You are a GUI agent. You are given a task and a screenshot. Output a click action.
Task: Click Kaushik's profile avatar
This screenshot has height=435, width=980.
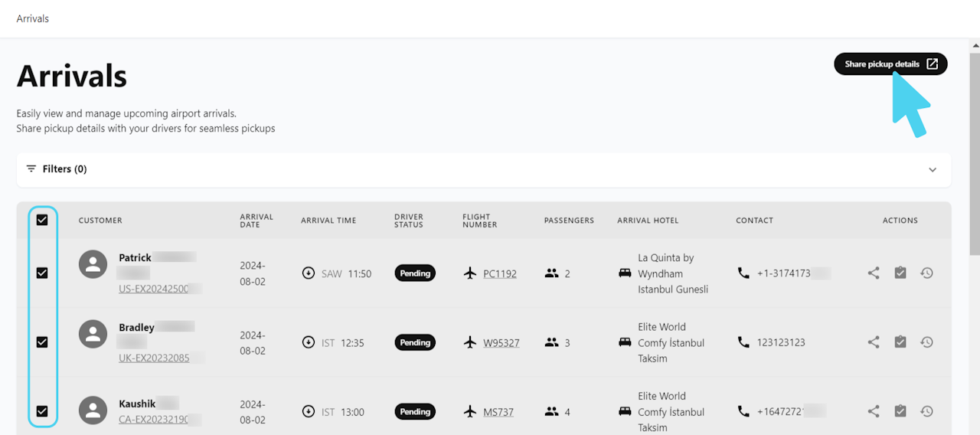click(93, 410)
